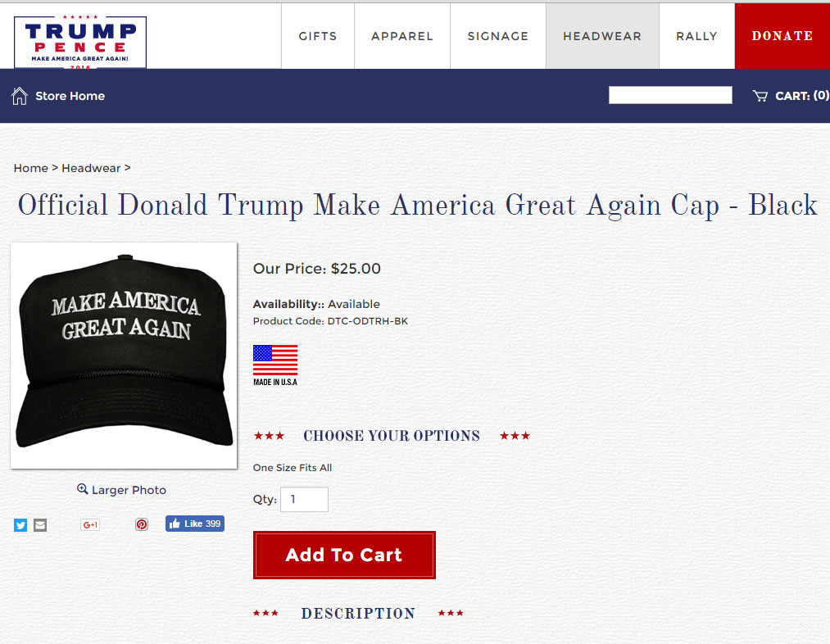830x644 pixels.
Task: Open the Trump Pence logo
Action: coord(80,43)
